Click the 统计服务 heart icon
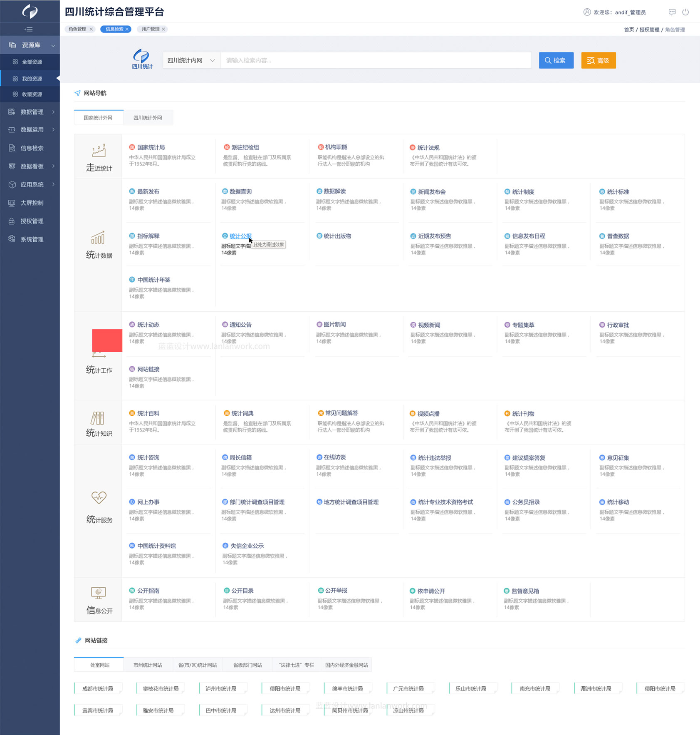This screenshot has width=700, height=735. click(99, 497)
